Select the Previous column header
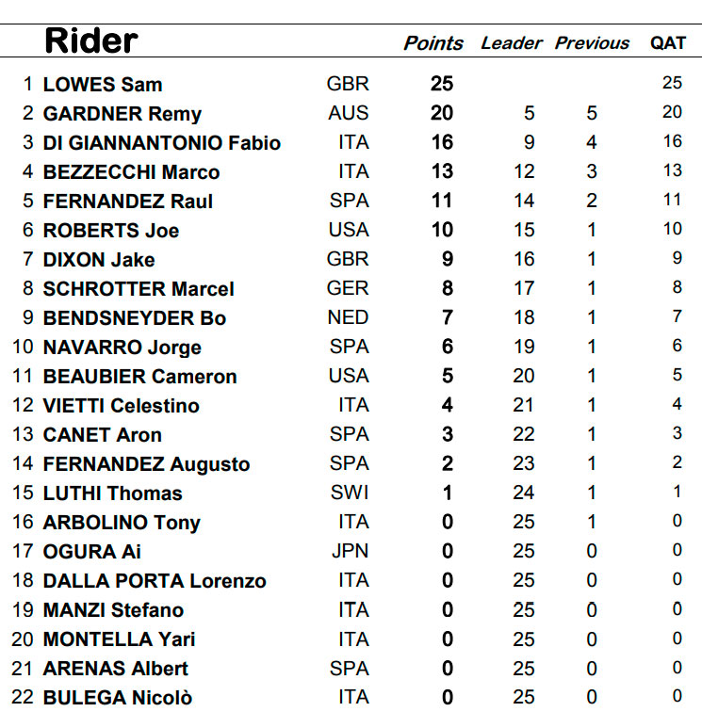Image resolution: width=702 pixels, height=728 pixels. [x=592, y=43]
